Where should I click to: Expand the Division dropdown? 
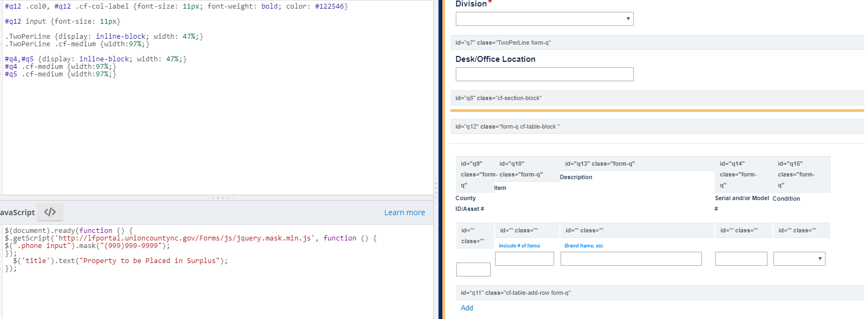pyautogui.click(x=544, y=19)
